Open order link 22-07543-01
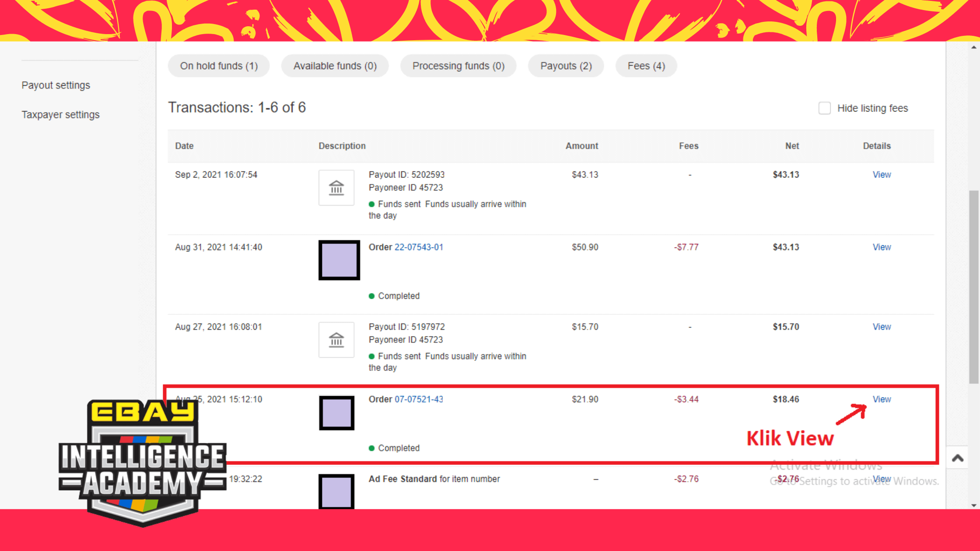 [x=419, y=247]
